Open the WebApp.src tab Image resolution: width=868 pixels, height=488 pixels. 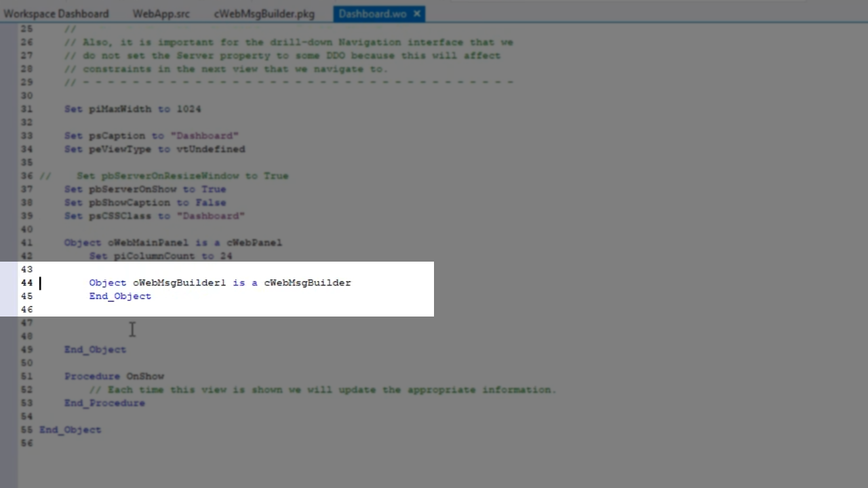161,14
